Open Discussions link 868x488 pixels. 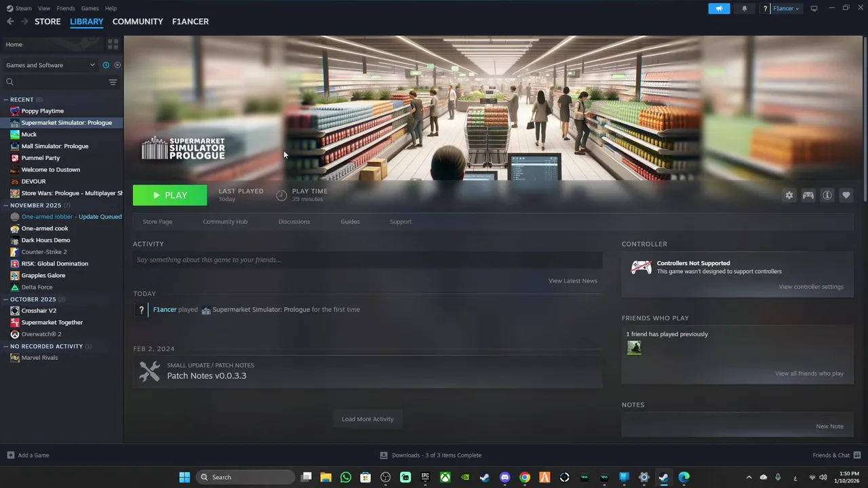[x=294, y=222]
